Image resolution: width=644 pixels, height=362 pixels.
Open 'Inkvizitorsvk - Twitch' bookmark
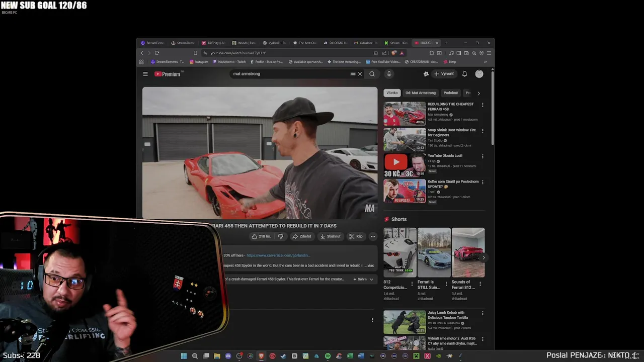(x=229, y=62)
